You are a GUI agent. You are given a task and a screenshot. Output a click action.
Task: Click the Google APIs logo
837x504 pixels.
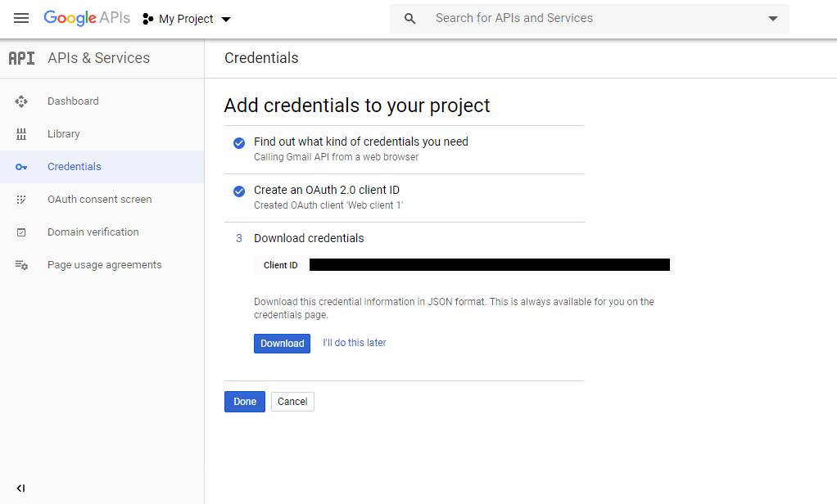click(87, 18)
